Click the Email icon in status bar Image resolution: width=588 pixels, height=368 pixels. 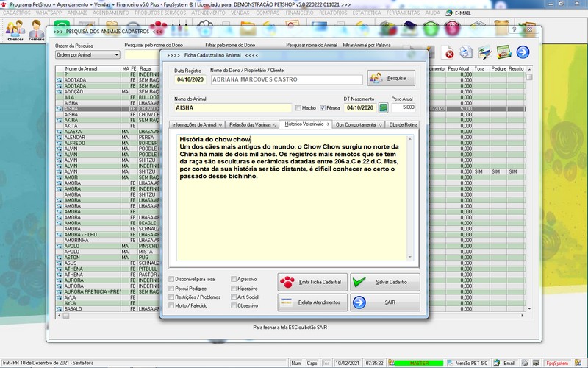pyautogui.click(x=497, y=363)
